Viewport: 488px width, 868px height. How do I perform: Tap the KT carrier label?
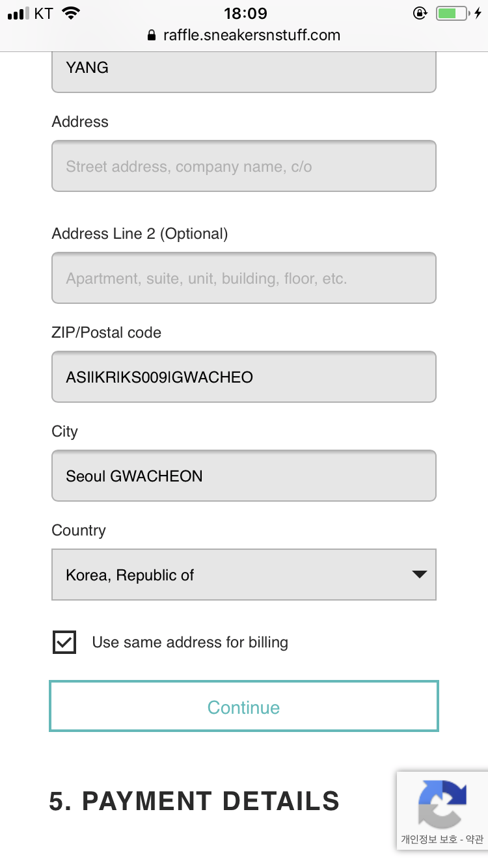[x=44, y=13]
